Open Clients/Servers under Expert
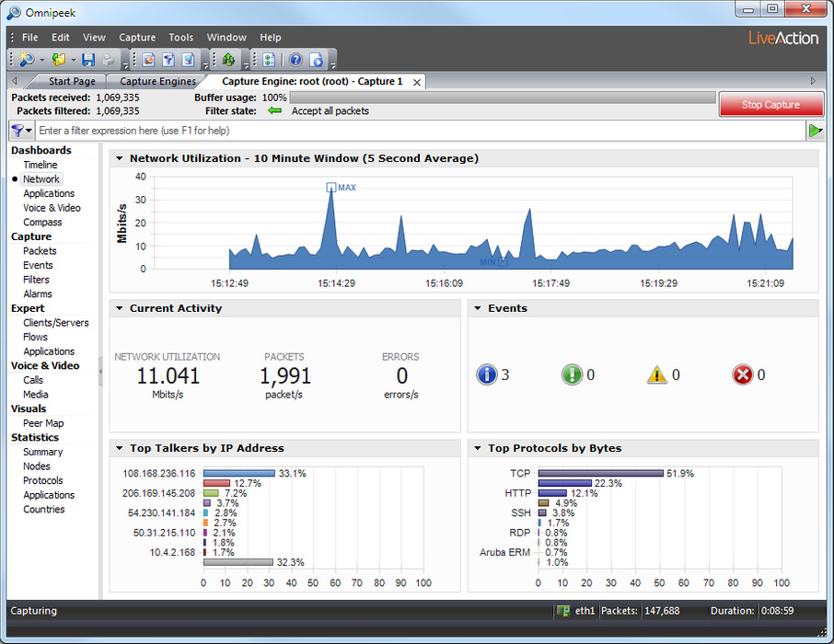834x644 pixels. click(x=56, y=323)
